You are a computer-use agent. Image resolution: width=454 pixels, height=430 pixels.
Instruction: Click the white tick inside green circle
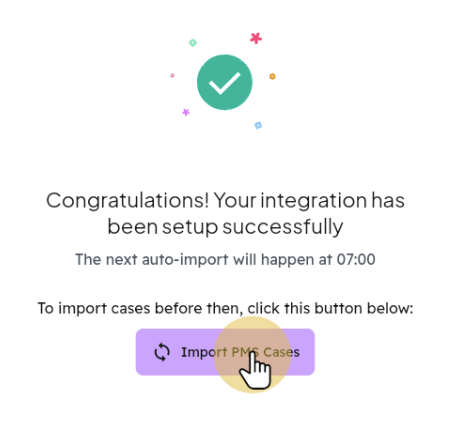(224, 83)
